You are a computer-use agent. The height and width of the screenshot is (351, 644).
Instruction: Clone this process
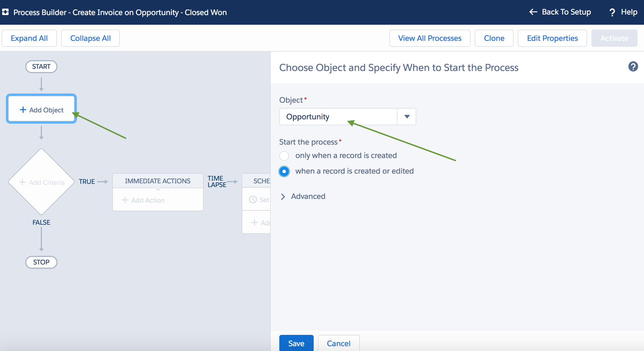click(x=494, y=38)
